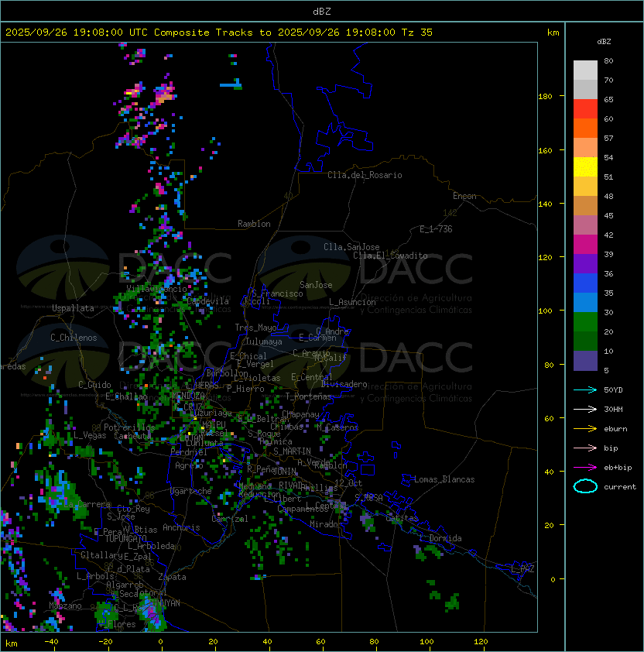
Task: Click the white 30HM track arrow in legend
Action: tap(585, 409)
